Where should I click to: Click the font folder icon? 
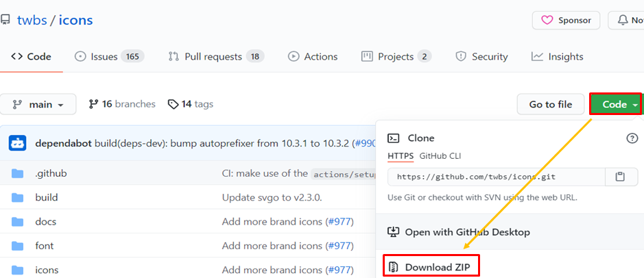click(18, 246)
